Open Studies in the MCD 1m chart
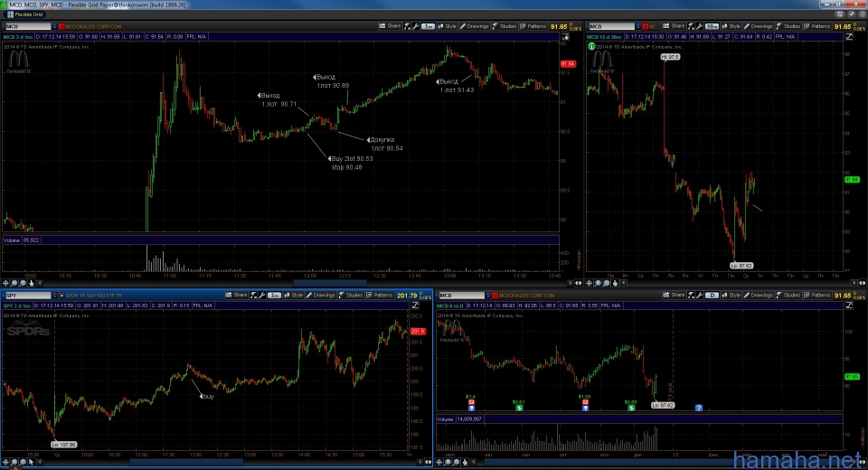The height and width of the screenshot is (470, 868). [x=505, y=26]
